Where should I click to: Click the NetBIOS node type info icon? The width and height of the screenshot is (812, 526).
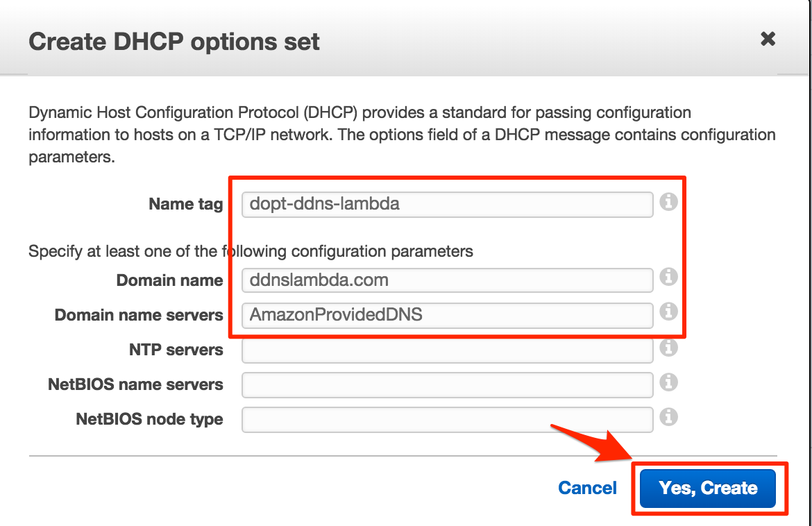(x=668, y=417)
